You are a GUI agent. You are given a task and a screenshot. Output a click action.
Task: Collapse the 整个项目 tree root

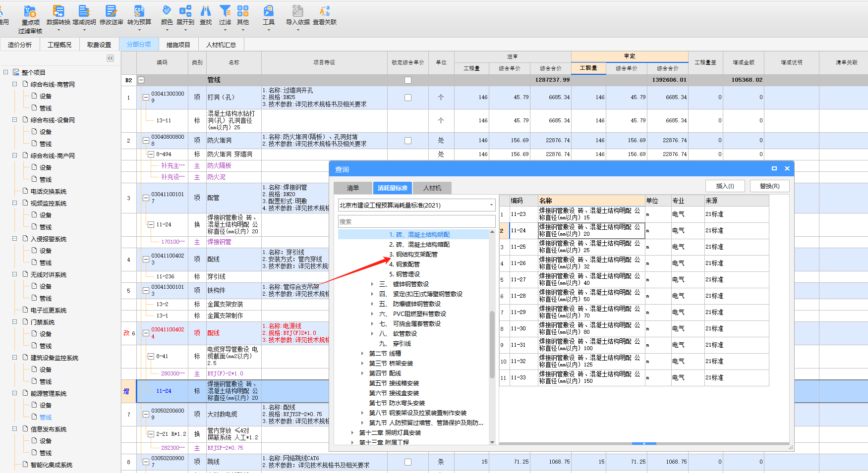tap(6, 72)
